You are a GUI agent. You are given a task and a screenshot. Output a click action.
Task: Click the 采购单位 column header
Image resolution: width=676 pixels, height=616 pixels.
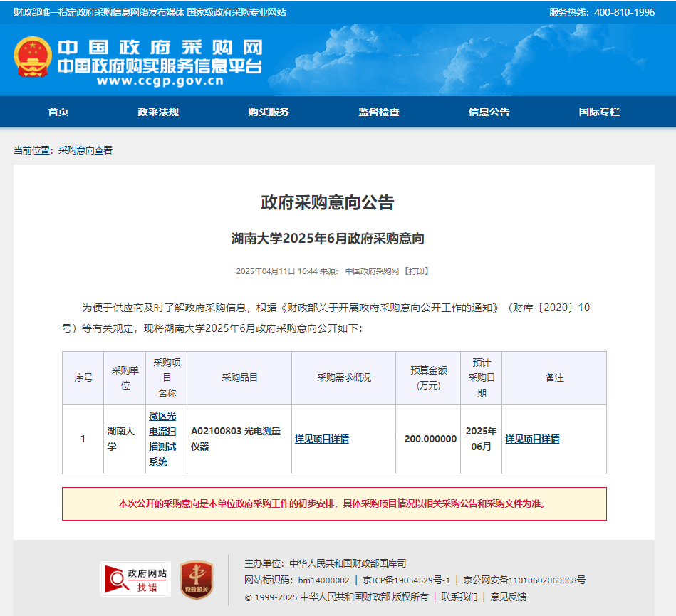(125, 377)
